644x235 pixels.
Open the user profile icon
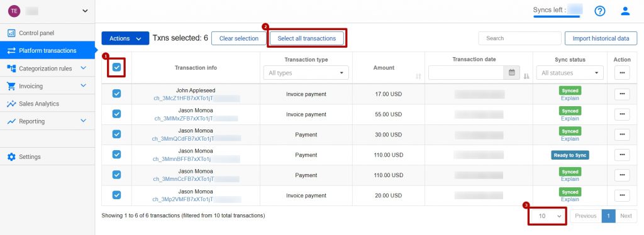click(x=625, y=11)
